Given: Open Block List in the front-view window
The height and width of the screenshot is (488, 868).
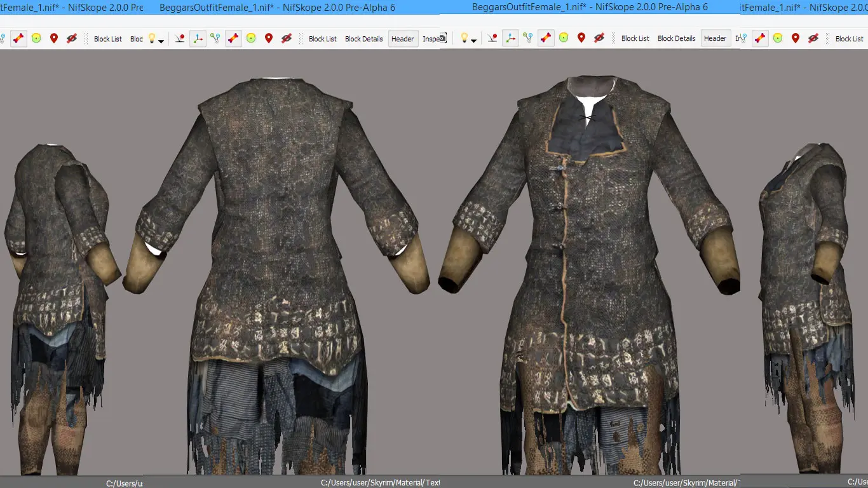Looking at the screenshot, I should pyautogui.click(x=635, y=39).
